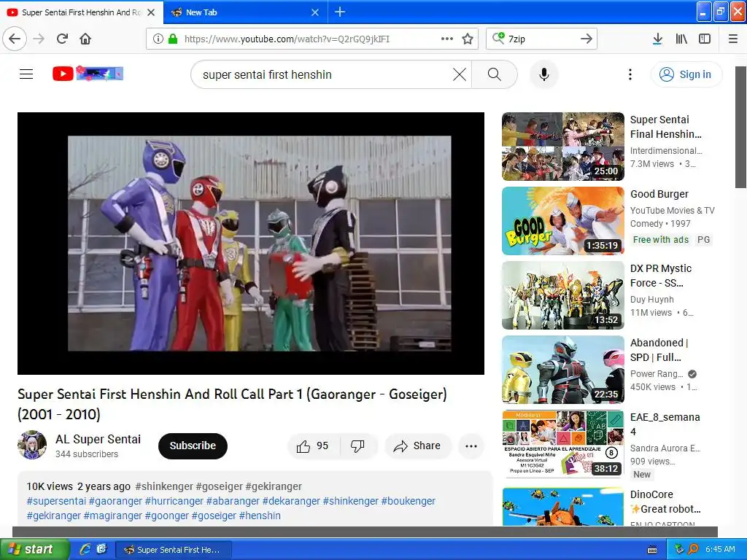Image resolution: width=747 pixels, height=560 pixels.
Task: Share this video
Action: 418,446
